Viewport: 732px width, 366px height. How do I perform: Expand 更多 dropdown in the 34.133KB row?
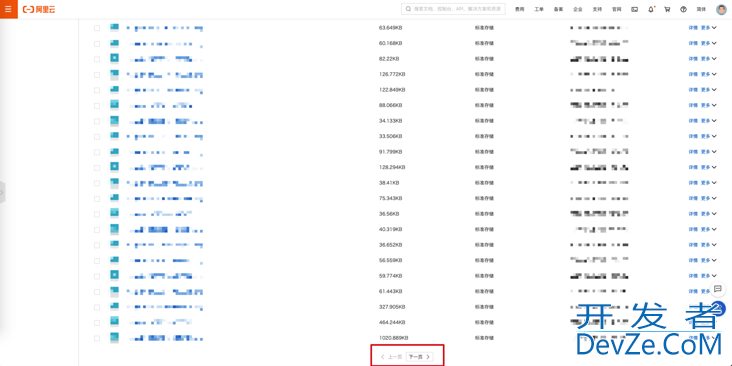708,121
